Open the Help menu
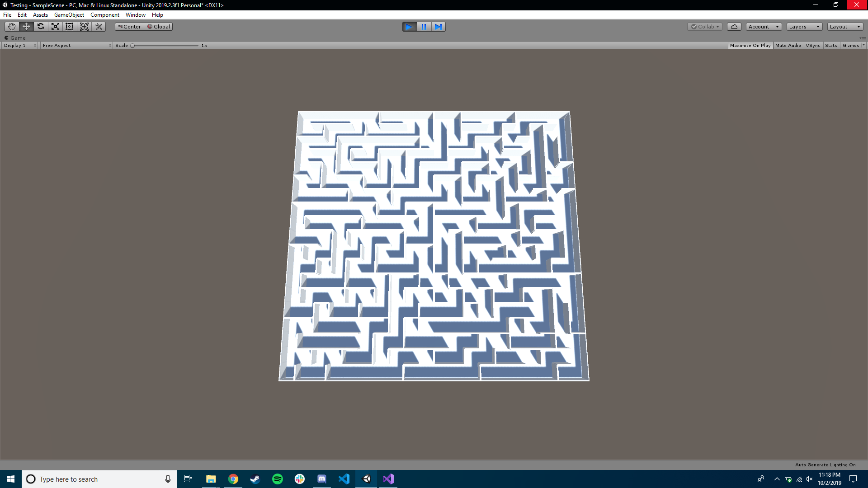This screenshot has width=868, height=488. click(x=157, y=15)
